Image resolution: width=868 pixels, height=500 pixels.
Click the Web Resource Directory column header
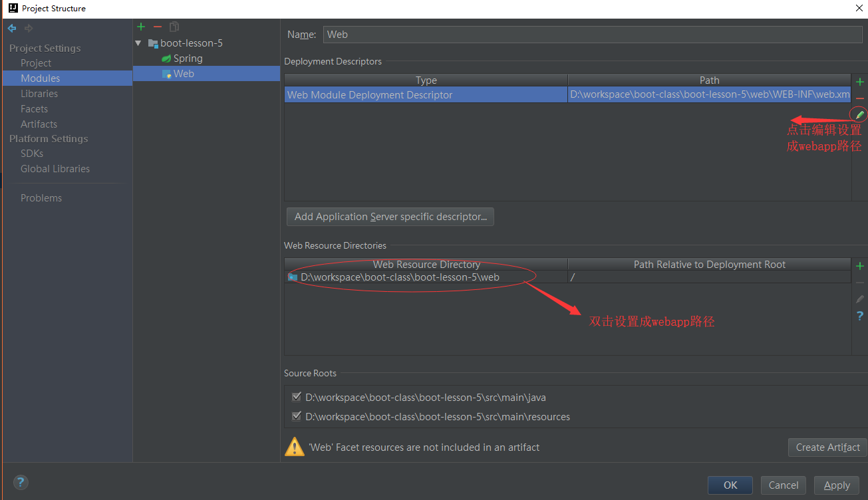426,265
